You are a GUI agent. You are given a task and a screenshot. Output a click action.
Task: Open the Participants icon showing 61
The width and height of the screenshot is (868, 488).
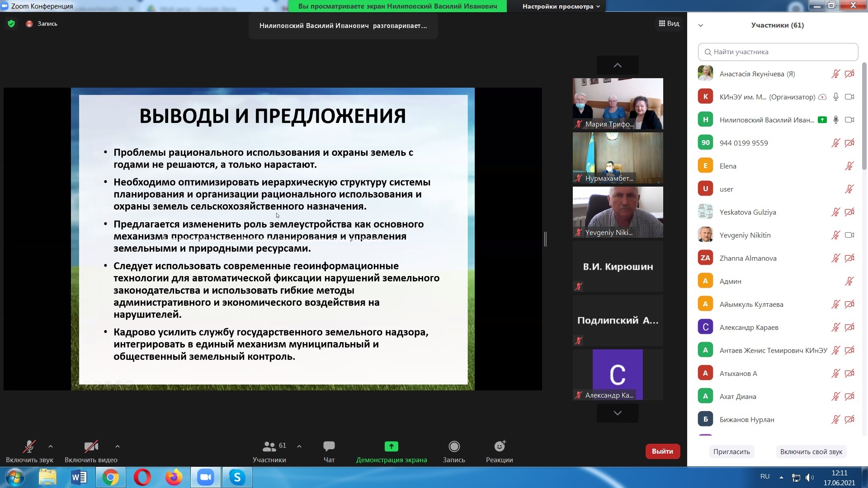[x=269, y=447]
